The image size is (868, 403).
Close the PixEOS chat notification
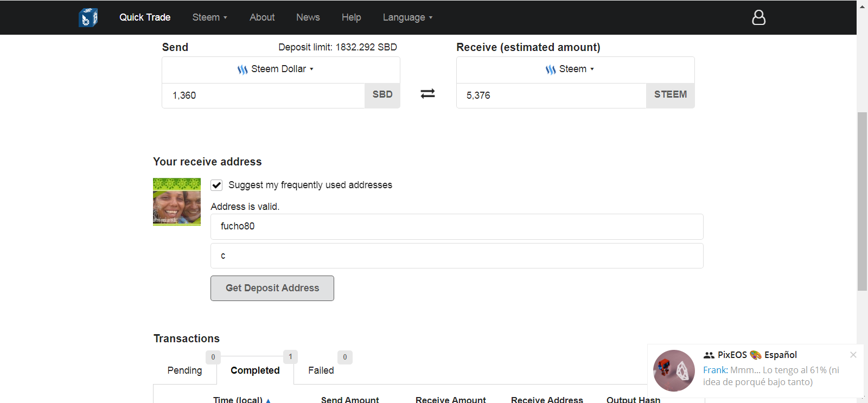coord(853,355)
